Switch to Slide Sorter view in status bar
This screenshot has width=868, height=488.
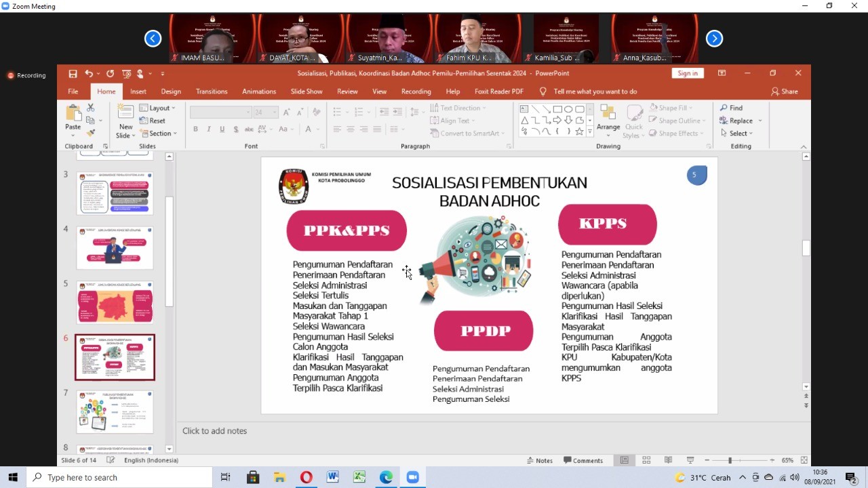coord(646,460)
